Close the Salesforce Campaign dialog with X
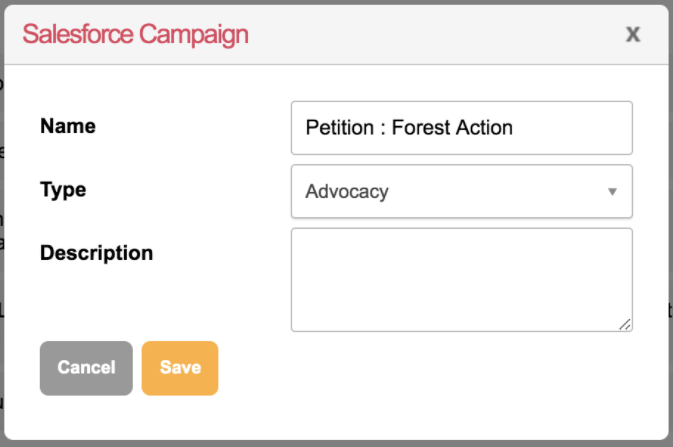This screenshot has width=673, height=447. coord(632,34)
